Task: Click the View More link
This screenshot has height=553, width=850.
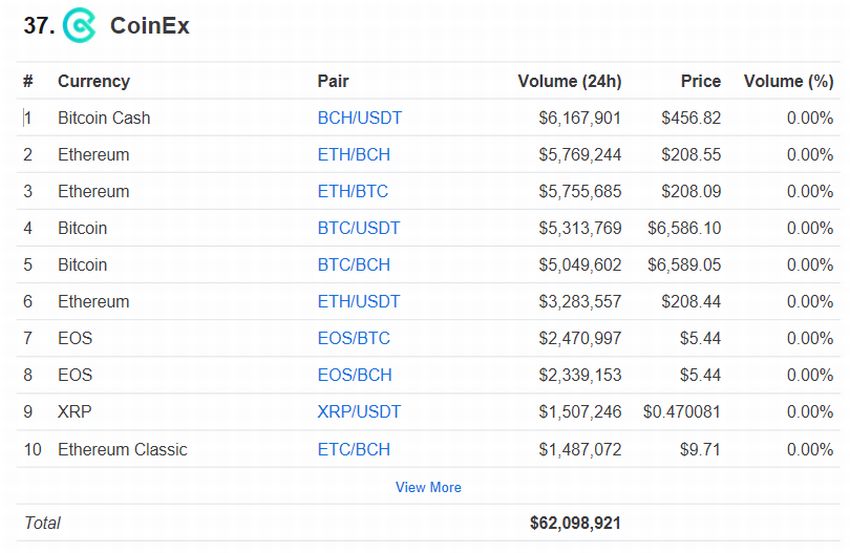Action: pyautogui.click(x=428, y=487)
